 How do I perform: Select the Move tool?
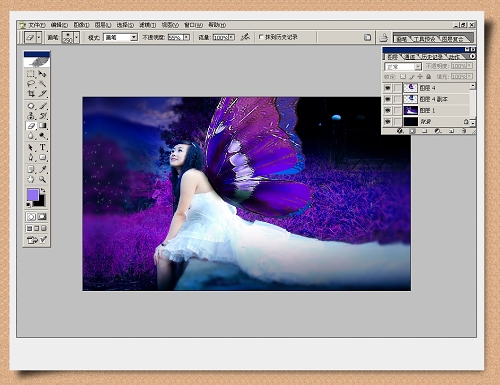click(42, 74)
